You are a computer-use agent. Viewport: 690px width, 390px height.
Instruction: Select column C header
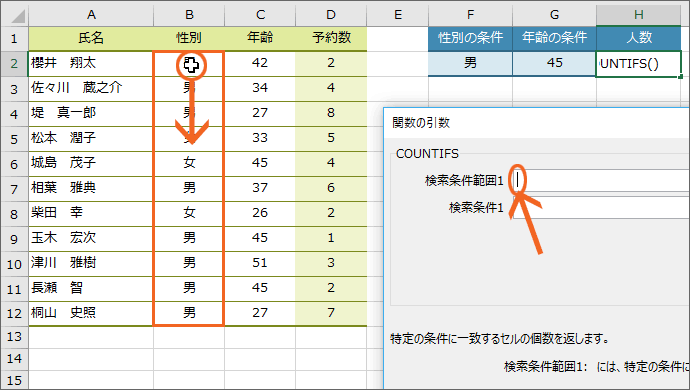pyautogui.click(x=260, y=15)
